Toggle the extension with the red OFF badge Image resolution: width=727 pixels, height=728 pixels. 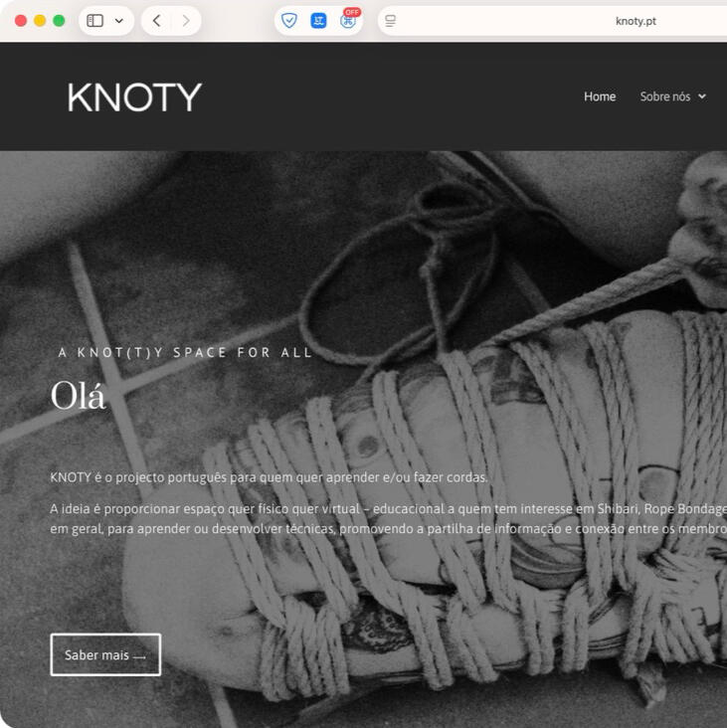pyautogui.click(x=348, y=20)
